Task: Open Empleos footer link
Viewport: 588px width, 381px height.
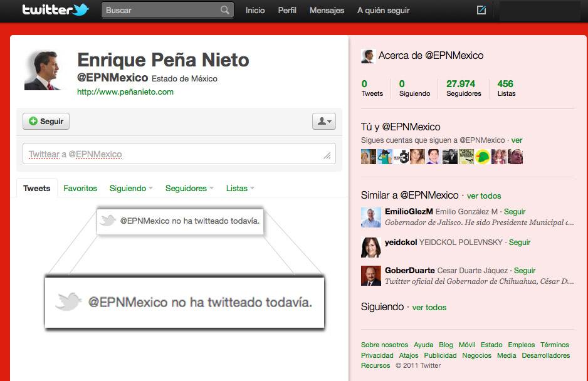Action: pos(522,345)
